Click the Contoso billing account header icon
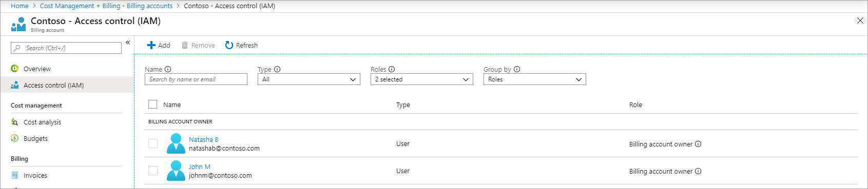Image resolution: width=868 pixels, height=189 pixels. (18, 24)
